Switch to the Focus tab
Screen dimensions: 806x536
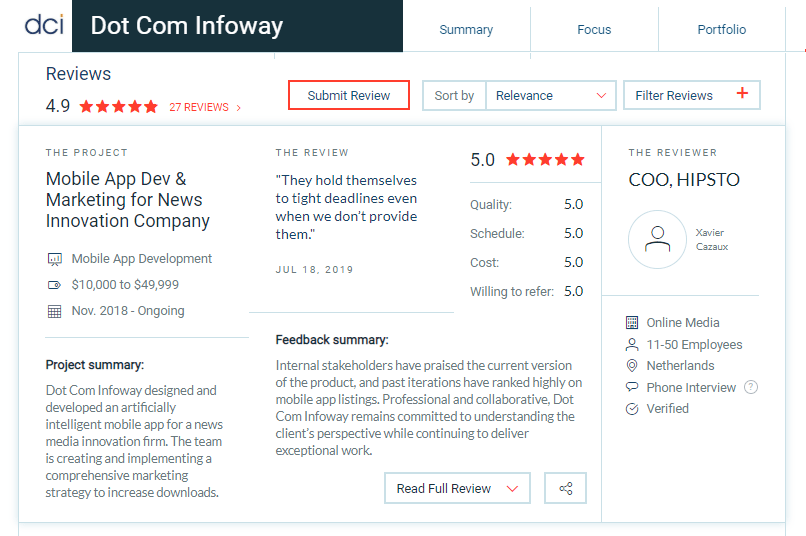click(594, 29)
